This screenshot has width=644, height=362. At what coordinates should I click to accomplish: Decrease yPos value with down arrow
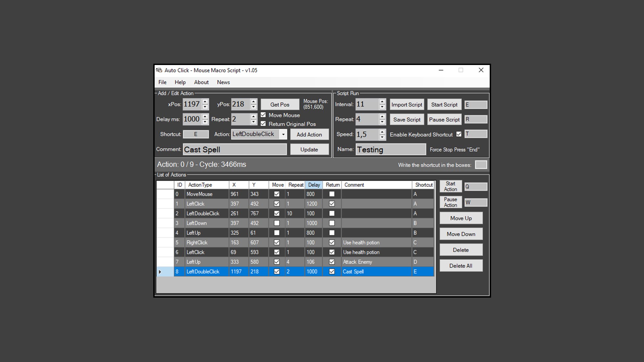(x=254, y=107)
